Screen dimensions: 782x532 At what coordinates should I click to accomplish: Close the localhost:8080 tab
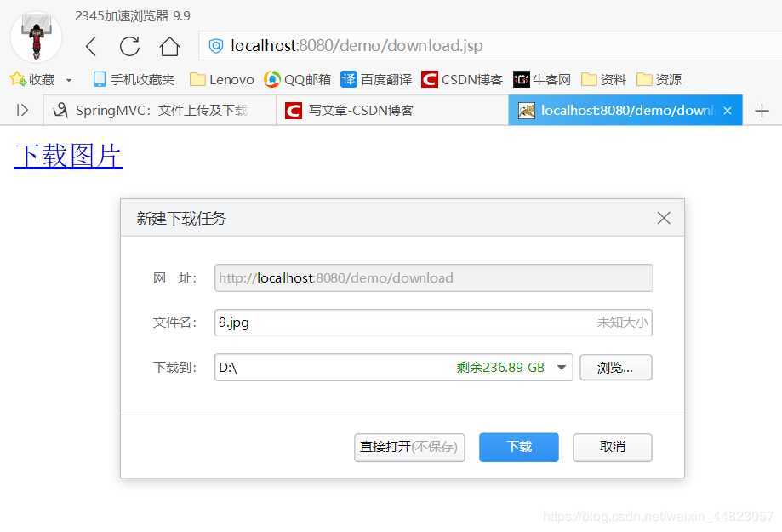[728, 111]
